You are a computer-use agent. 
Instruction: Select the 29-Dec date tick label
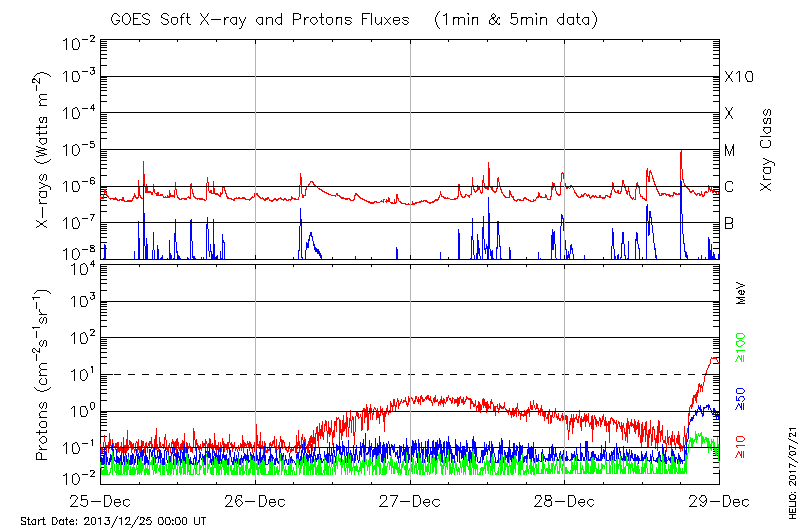point(718,499)
